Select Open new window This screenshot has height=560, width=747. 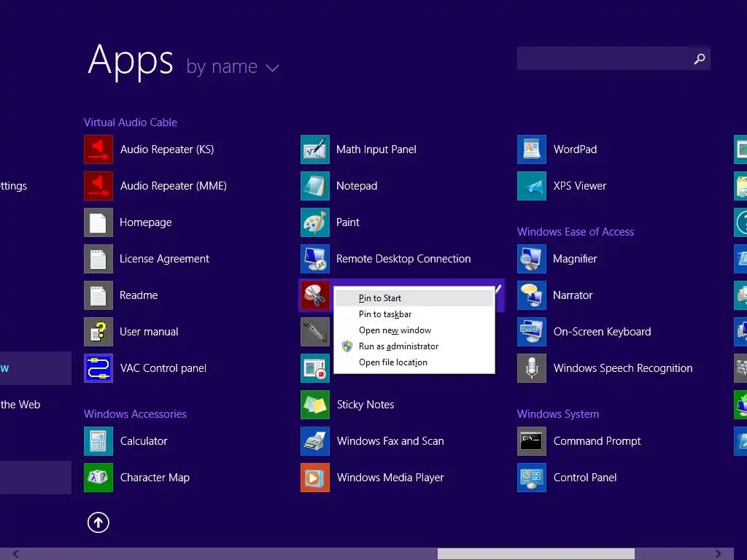pyautogui.click(x=414, y=330)
